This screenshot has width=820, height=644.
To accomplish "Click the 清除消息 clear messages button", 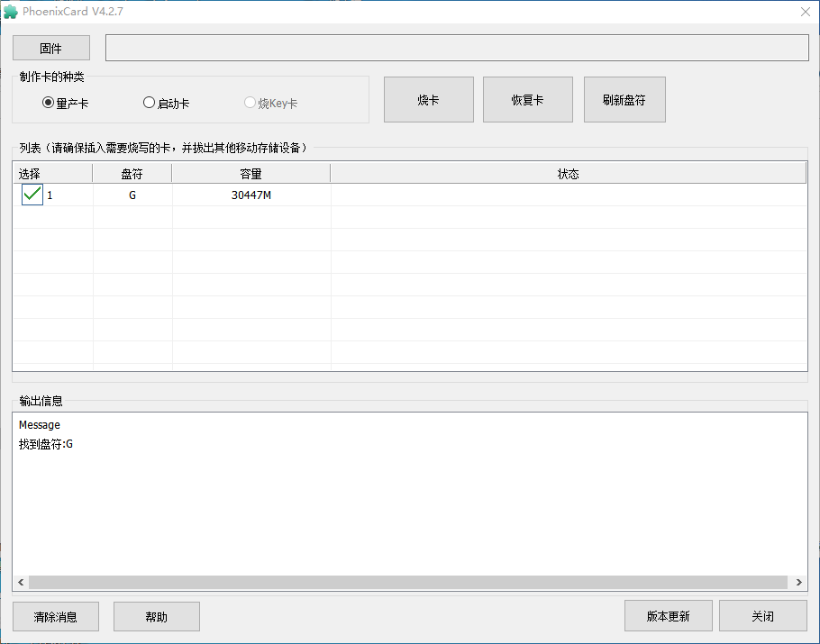I will tap(56, 616).
